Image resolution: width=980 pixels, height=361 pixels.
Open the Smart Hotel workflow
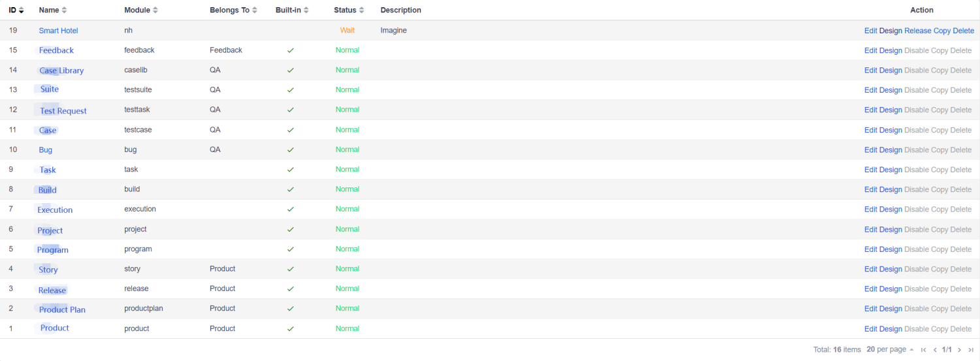tap(58, 31)
